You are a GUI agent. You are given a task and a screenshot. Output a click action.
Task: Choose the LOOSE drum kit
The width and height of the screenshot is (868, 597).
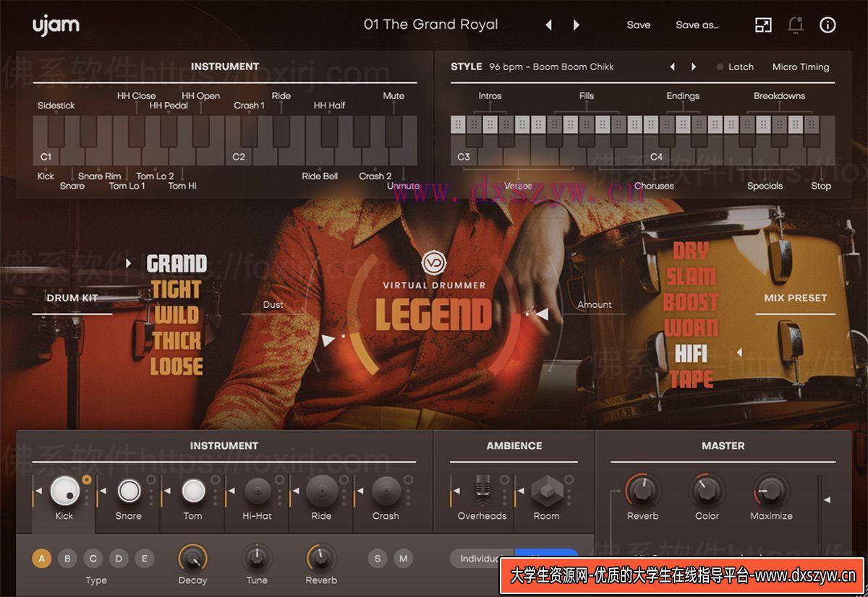(x=176, y=366)
